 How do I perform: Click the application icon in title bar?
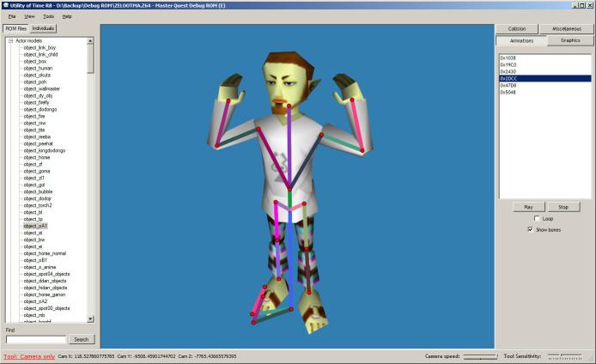(x=5, y=5)
